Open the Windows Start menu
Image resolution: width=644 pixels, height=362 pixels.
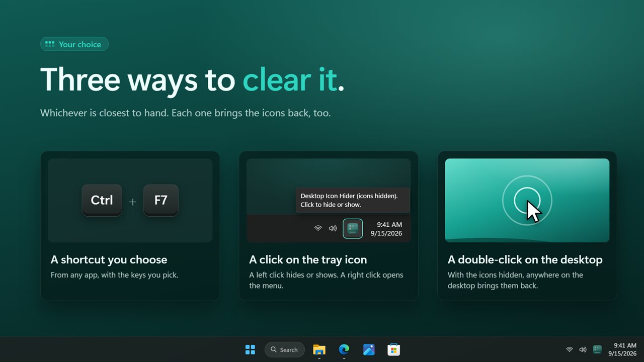pos(250,349)
